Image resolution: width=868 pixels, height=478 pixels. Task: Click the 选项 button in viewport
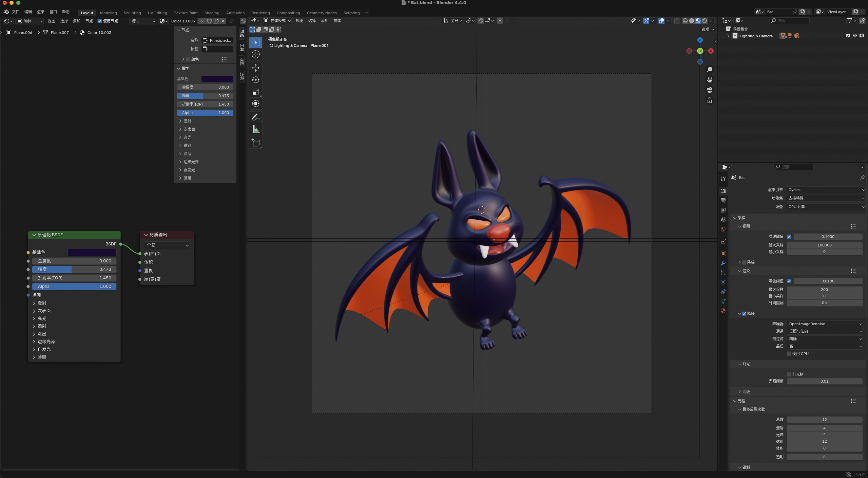click(x=708, y=30)
